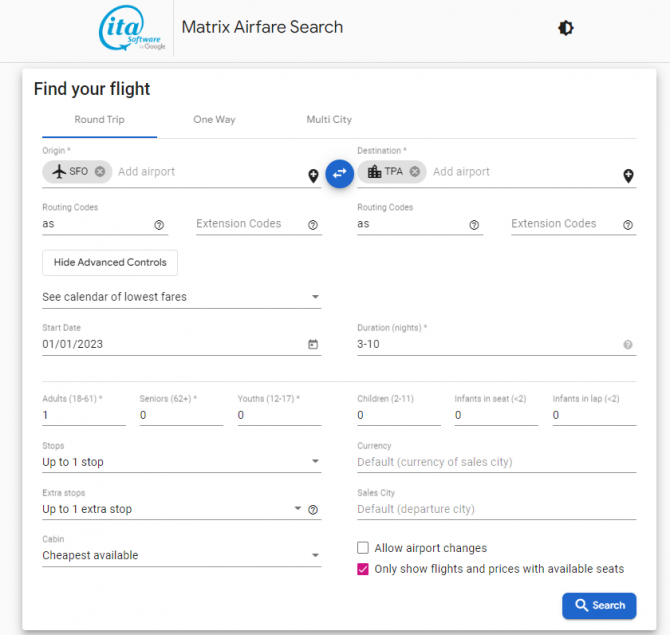Open the Cabin dropdown
This screenshot has height=635, width=670.
(x=182, y=555)
